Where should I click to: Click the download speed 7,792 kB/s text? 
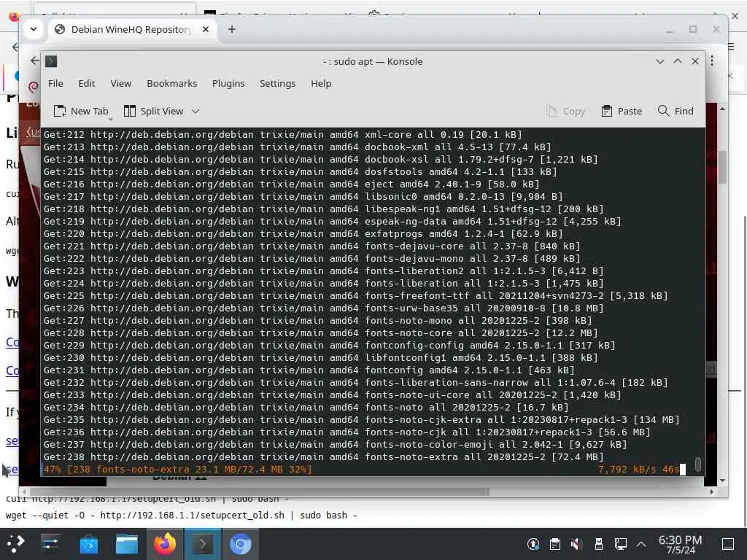click(x=627, y=469)
